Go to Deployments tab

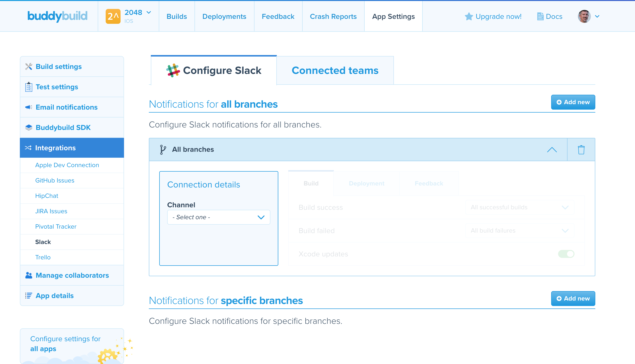[224, 17]
